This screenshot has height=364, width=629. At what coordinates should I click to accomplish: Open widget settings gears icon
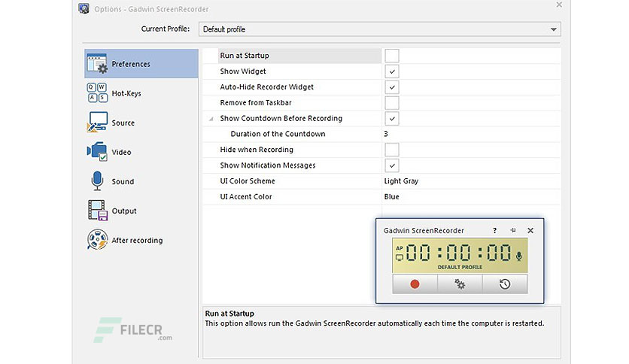[x=460, y=284]
